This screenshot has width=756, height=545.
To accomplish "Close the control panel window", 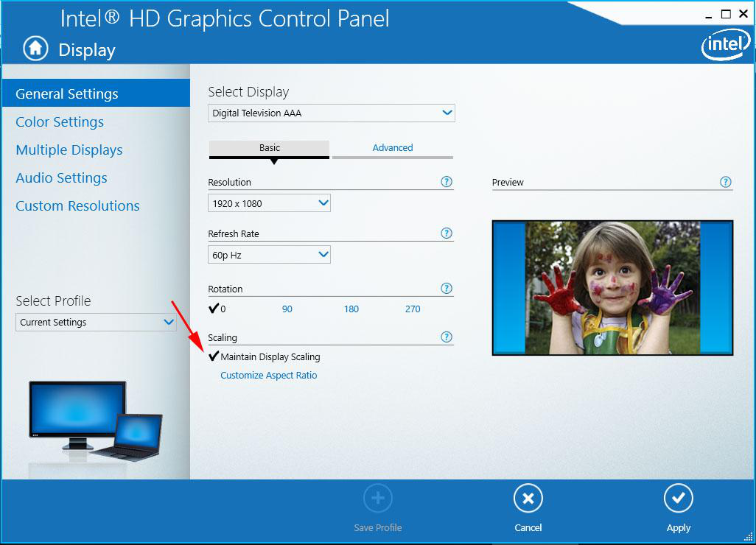I will [743, 14].
